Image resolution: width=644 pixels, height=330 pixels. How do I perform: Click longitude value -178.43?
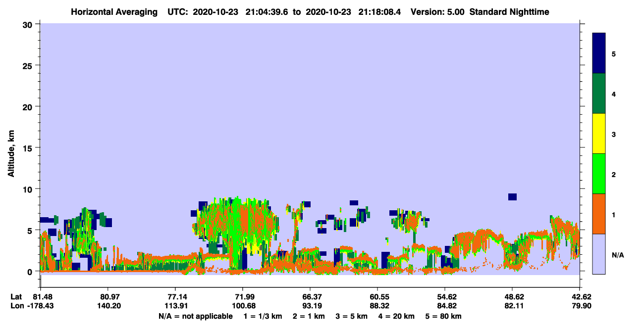pos(41,306)
